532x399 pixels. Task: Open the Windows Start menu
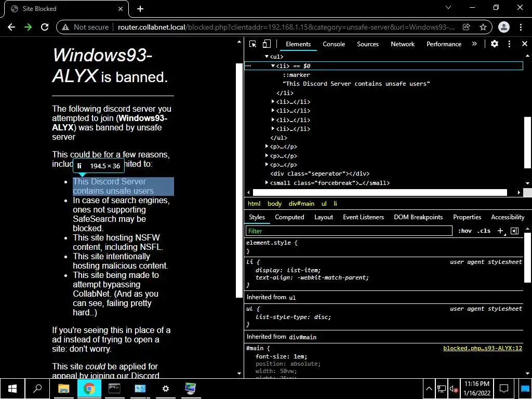click(x=12, y=389)
